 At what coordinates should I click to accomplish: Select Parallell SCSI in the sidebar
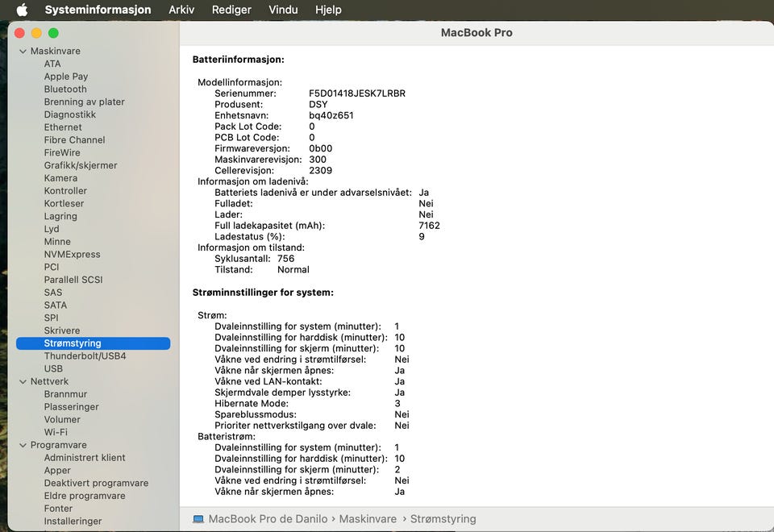click(73, 280)
